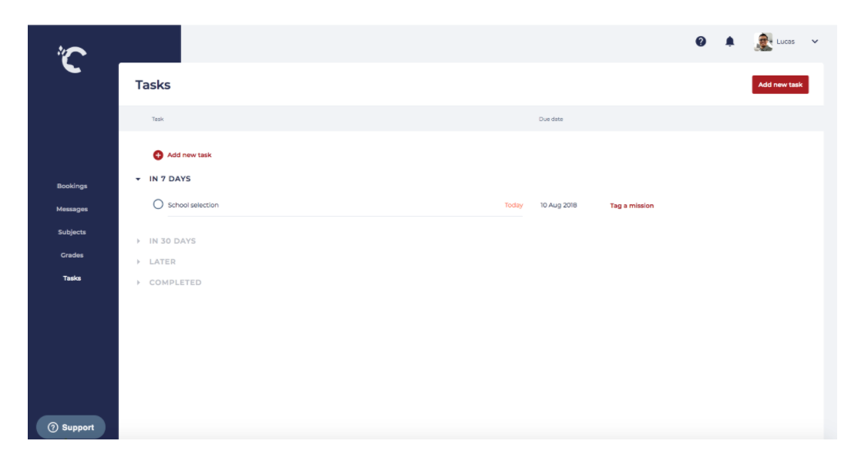Screen dimensions: 868x461
Task: Open Messages from the sidebar
Action: tap(72, 209)
